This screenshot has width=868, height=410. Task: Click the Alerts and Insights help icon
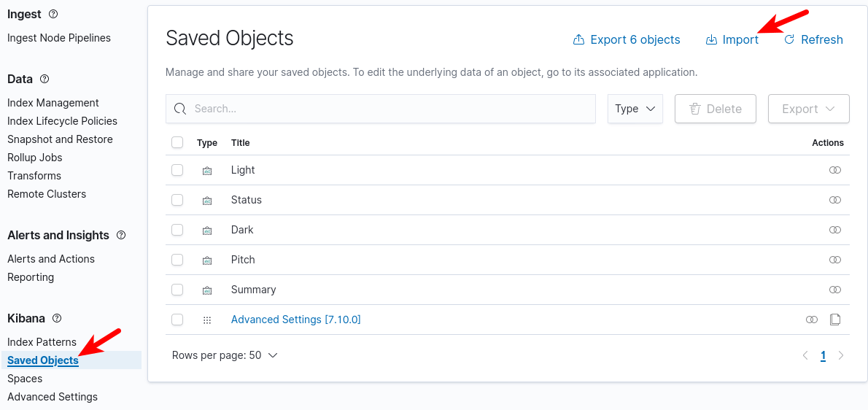[x=121, y=235]
